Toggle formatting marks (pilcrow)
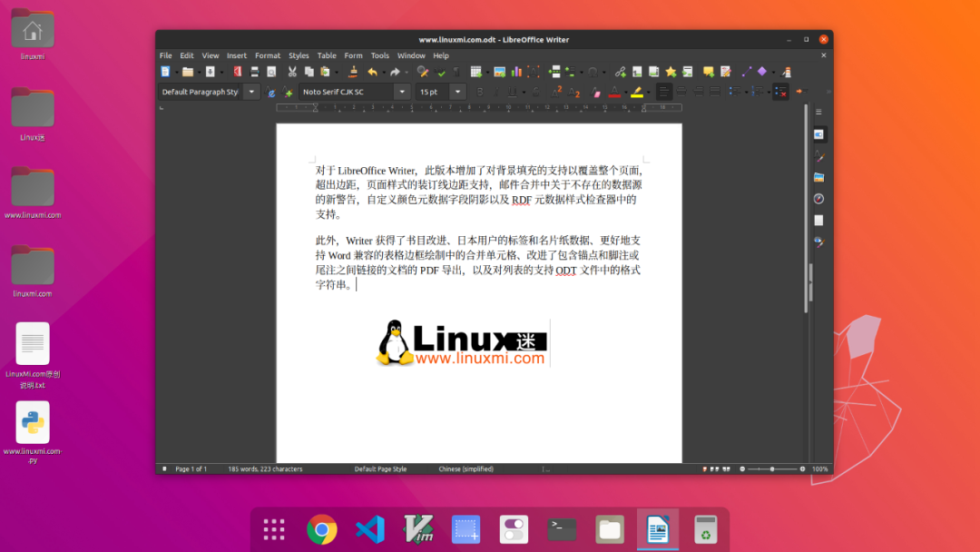980x552 pixels. [456, 72]
